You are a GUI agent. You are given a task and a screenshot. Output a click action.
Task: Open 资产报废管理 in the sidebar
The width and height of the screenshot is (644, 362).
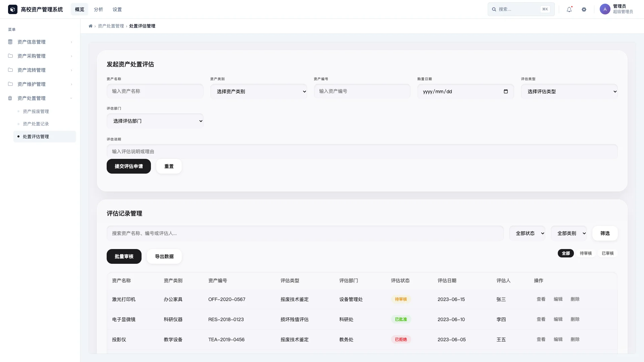[36, 111]
